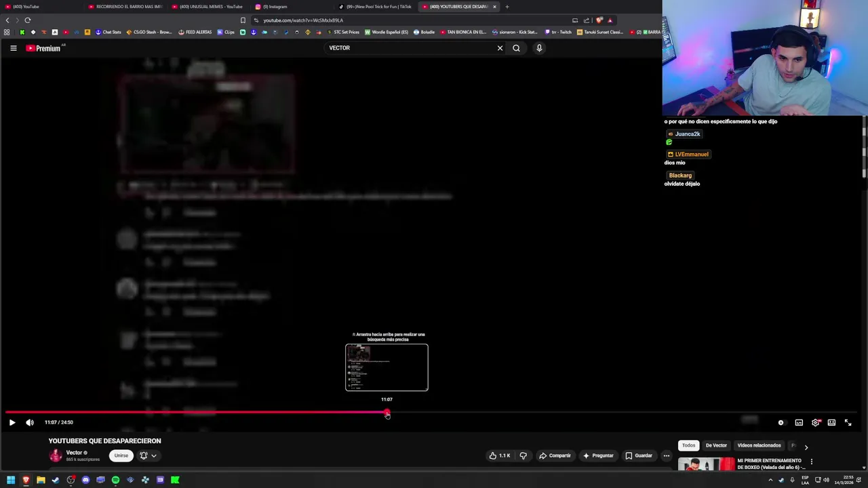Switch to the TikTok browser tab
Screen dimensions: 868x488
pos(374,7)
